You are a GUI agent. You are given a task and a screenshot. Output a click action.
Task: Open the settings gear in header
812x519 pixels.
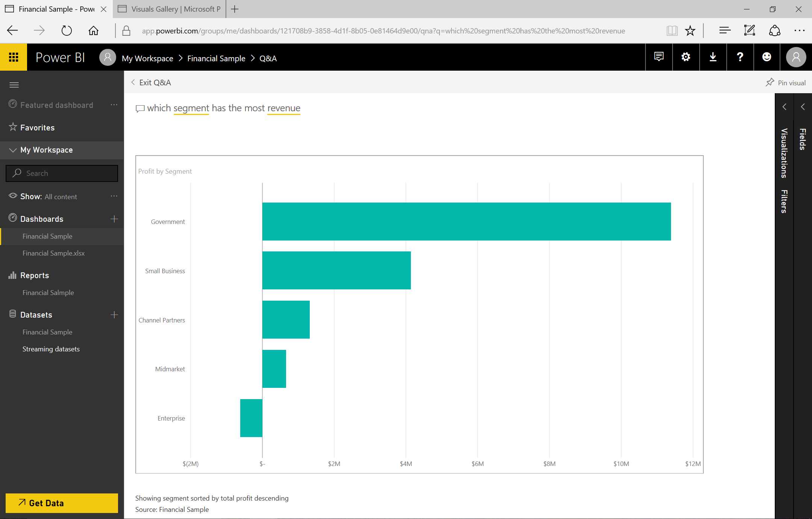coord(686,57)
